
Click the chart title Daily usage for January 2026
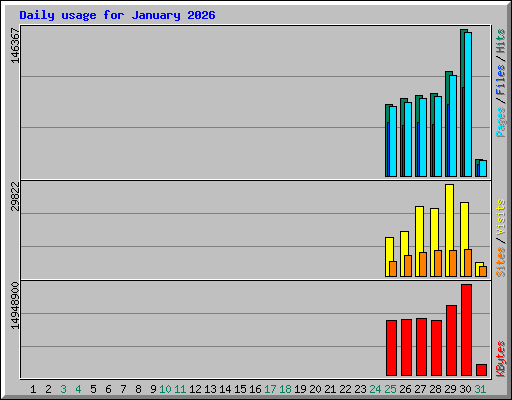coord(117,15)
